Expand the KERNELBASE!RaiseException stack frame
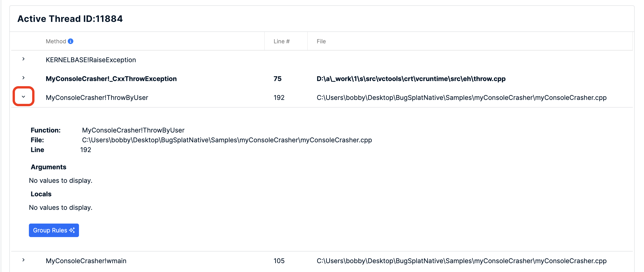Image resolution: width=644 pixels, height=272 pixels. tap(24, 59)
